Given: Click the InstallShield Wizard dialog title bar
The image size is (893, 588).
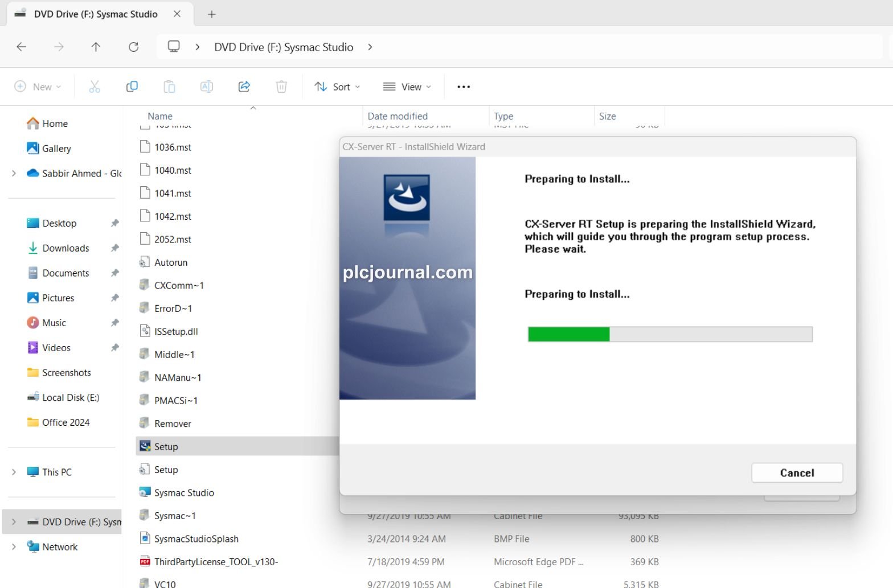Looking at the screenshot, I should coord(597,147).
